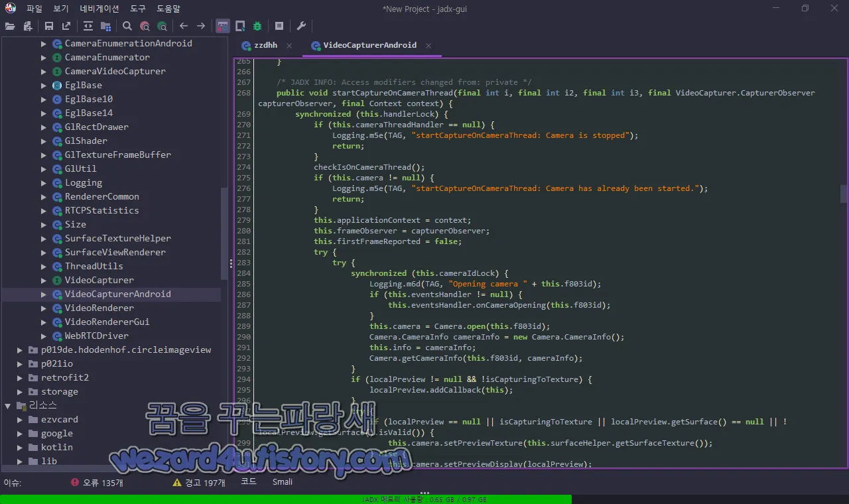Expand the p021io package arrow

[x=20, y=363]
